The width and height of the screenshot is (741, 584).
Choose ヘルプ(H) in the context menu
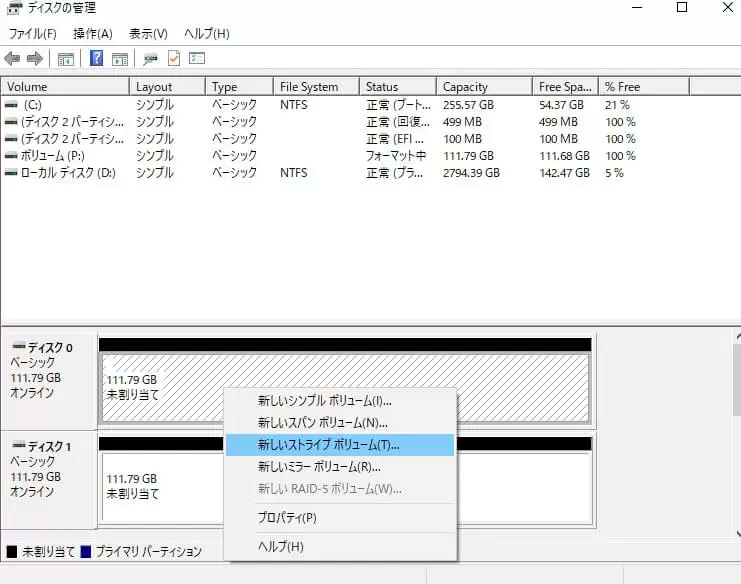tap(340, 547)
